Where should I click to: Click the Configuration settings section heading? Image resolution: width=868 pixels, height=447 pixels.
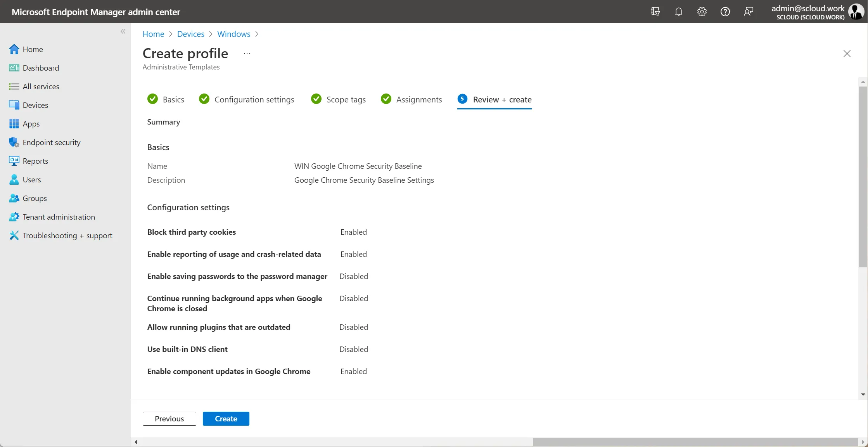pos(188,208)
